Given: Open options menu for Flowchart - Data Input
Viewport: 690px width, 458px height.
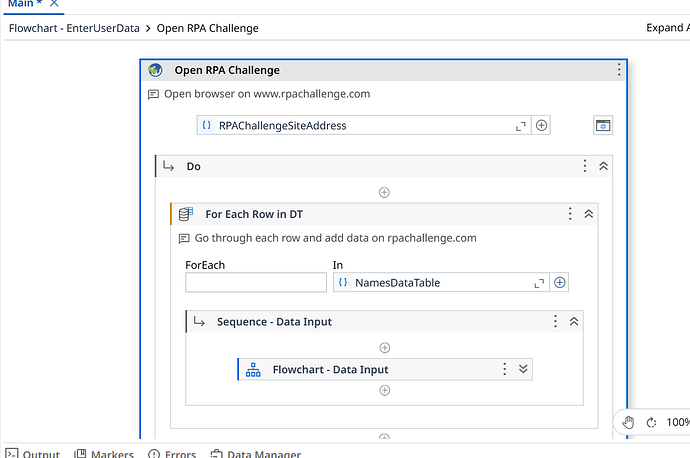Looking at the screenshot, I should coord(505,369).
